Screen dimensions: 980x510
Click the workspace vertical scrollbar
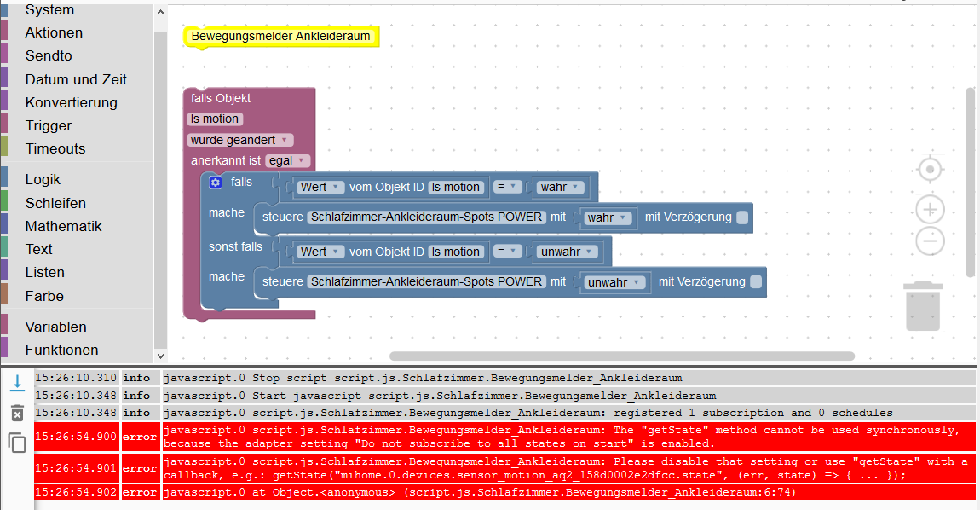[970, 183]
